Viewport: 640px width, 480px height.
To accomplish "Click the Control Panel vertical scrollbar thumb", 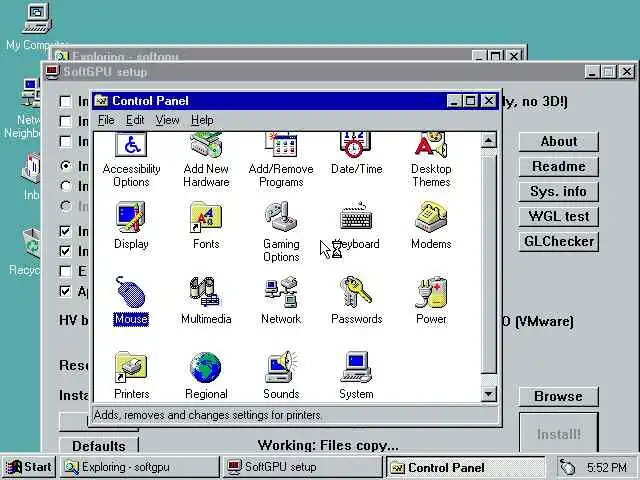I will pyautogui.click(x=489, y=264).
